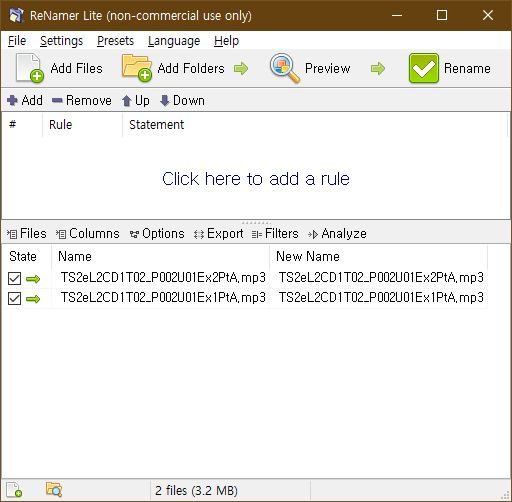The height and width of the screenshot is (502, 512).
Task: Minimize the ReNamer Lite window
Action: (397, 15)
